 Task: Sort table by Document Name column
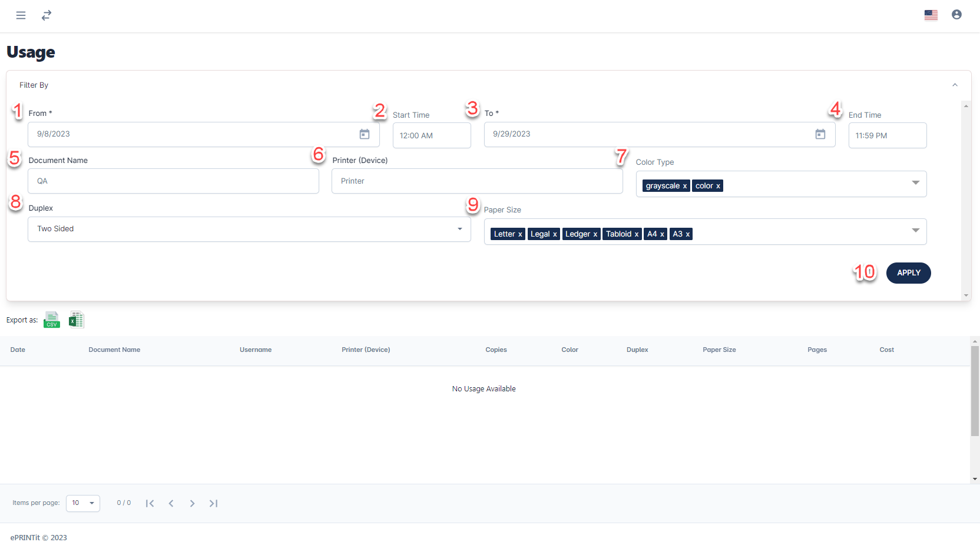[114, 350]
